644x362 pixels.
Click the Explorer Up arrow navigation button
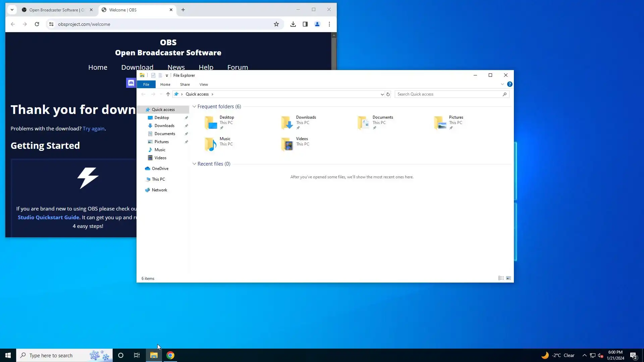[x=168, y=94]
